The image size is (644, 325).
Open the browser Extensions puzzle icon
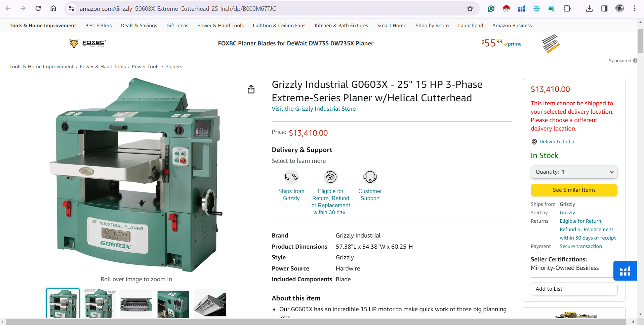tap(567, 8)
